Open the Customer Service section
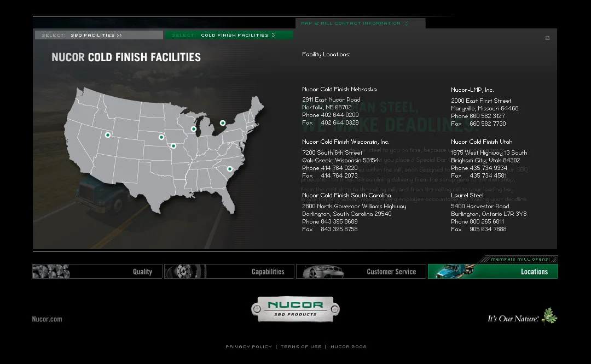Screen dimensions: 591x364 tap(361, 272)
